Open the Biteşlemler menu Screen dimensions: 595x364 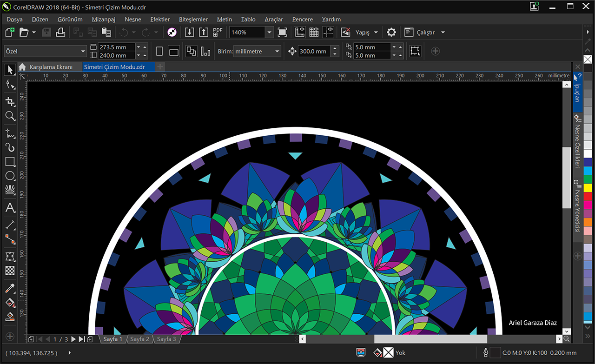click(x=193, y=20)
